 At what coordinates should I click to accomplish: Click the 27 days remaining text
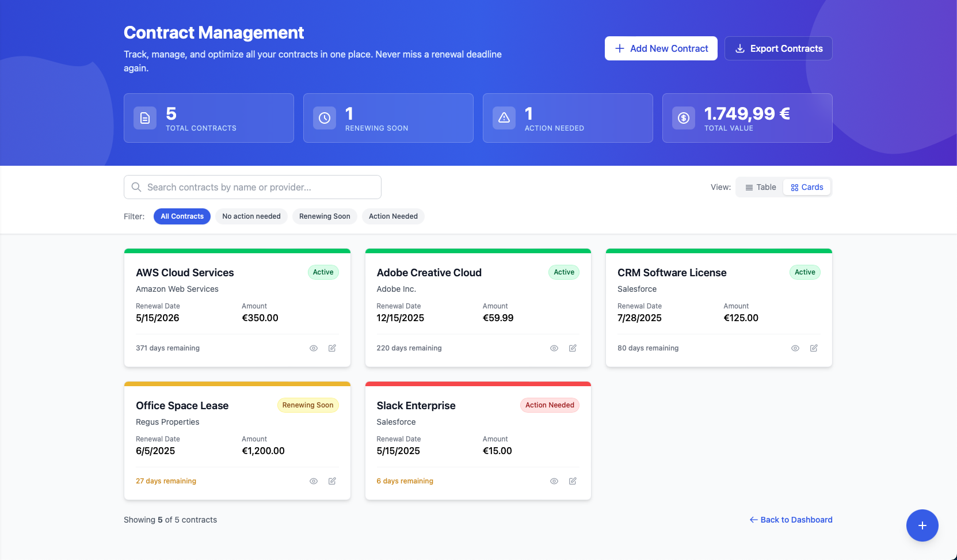tap(166, 481)
